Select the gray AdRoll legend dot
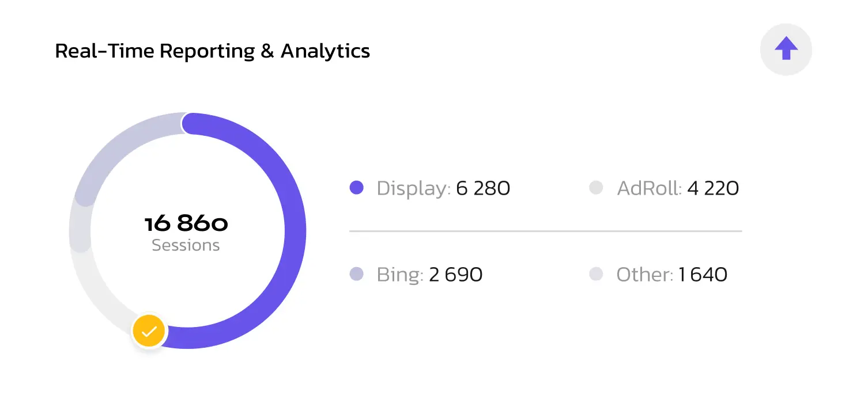Screen dimensions: 868x403 (596, 188)
